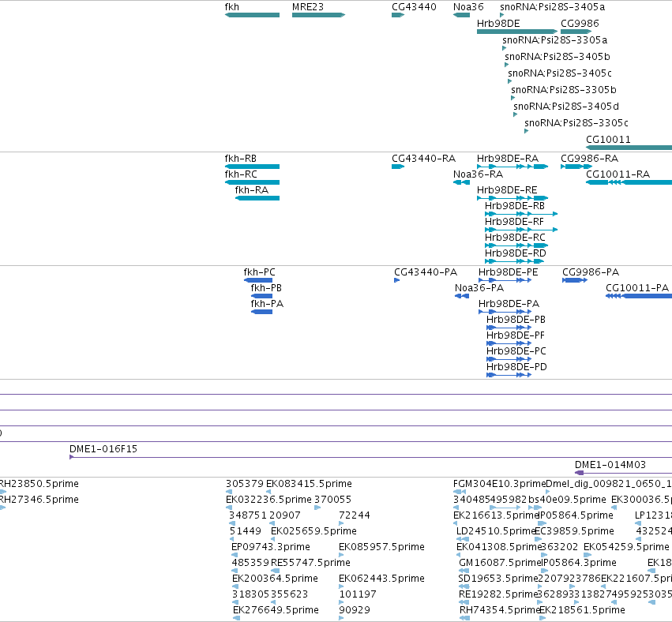Select the Hrb98DE-PD protein label

(516, 367)
